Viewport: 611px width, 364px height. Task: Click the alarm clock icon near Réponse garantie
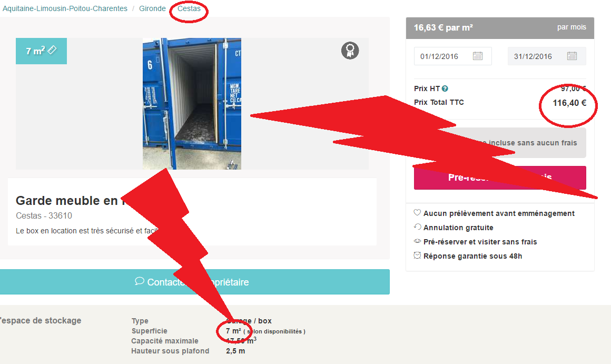click(417, 255)
